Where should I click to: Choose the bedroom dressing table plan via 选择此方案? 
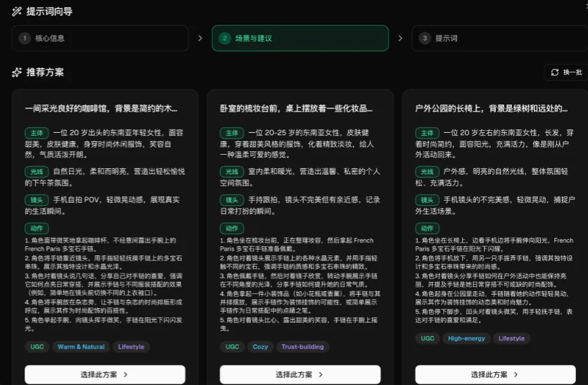pyautogui.click(x=300, y=374)
